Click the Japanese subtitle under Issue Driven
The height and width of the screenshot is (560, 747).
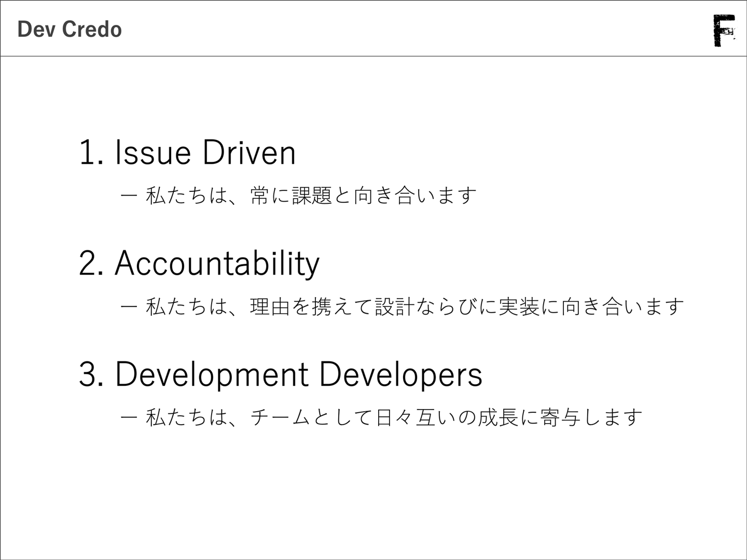click(311, 195)
